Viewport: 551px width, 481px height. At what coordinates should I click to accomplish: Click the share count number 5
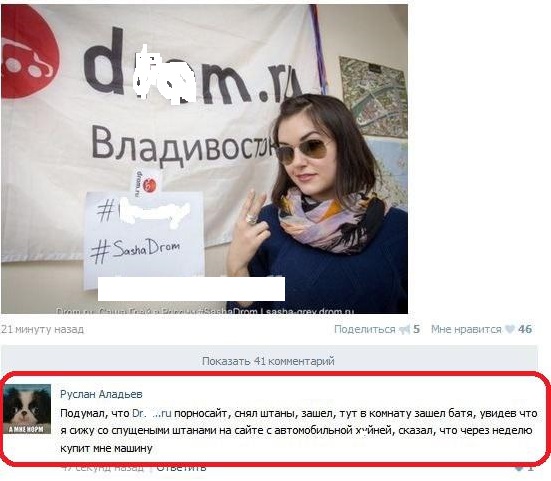(x=416, y=330)
